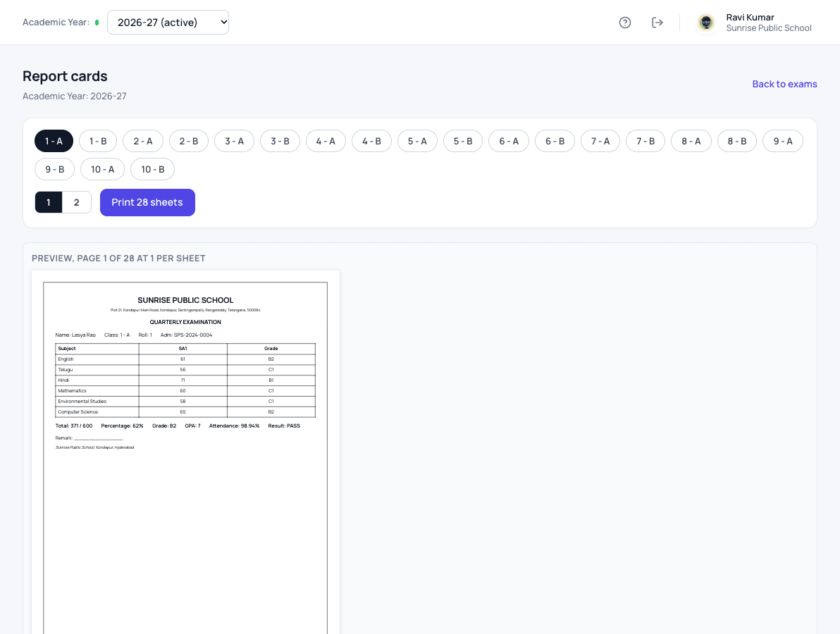This screenshot has height=634, width=840.
Task: Select class 2 - A chip
Action: pyautogui.click(x=143, y=141)
